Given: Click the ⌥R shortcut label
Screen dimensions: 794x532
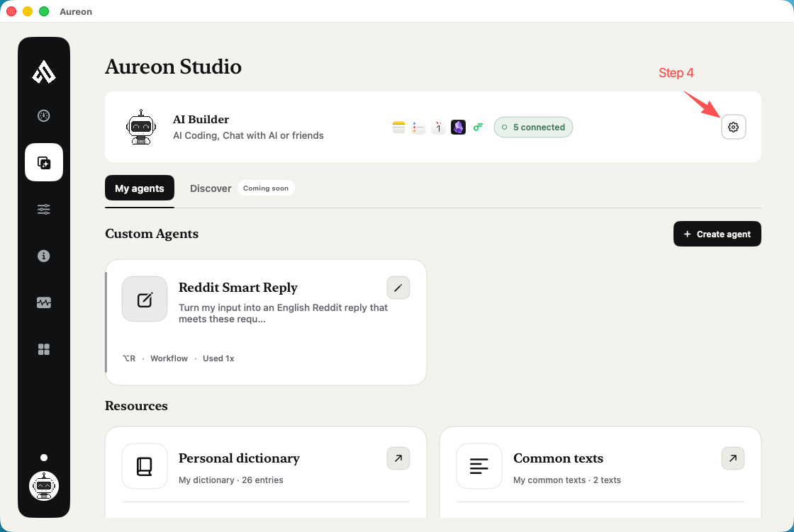Looking at the screenshot, I should pos(129,358).
